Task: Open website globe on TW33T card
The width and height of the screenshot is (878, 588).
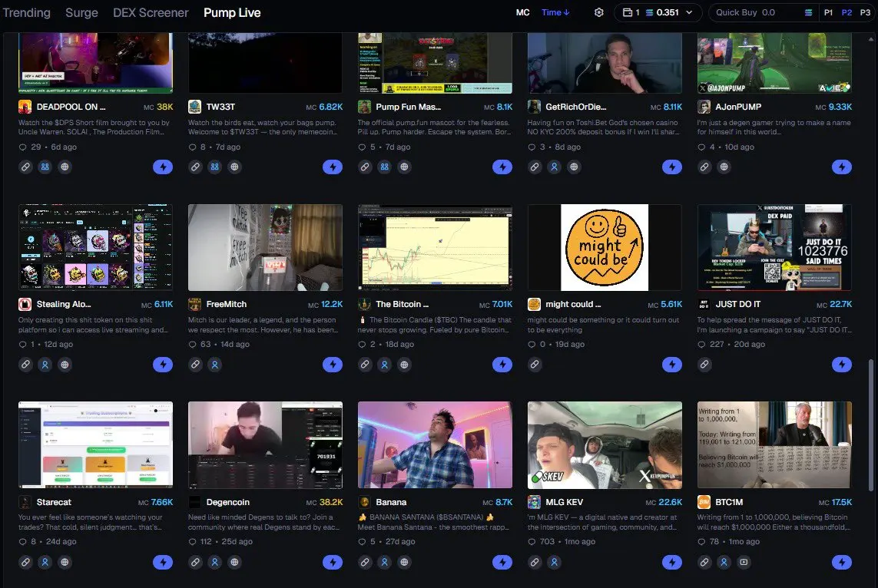Action: 234,167
